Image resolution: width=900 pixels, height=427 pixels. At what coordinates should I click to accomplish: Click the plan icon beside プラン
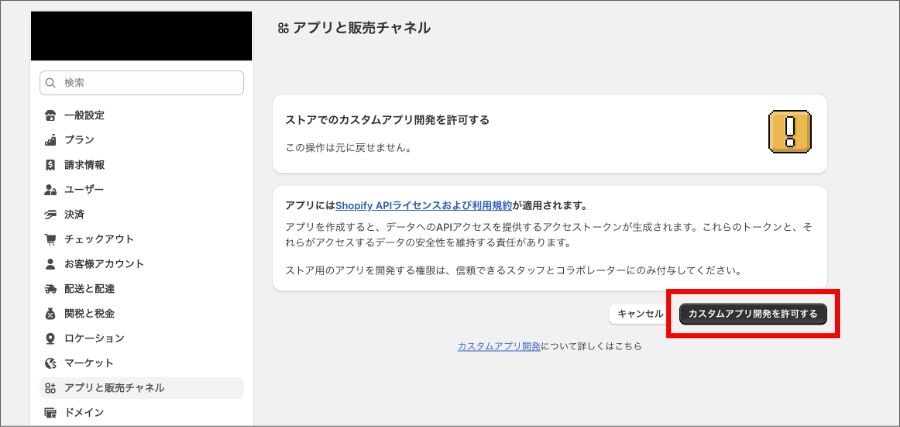click(51, 140)
